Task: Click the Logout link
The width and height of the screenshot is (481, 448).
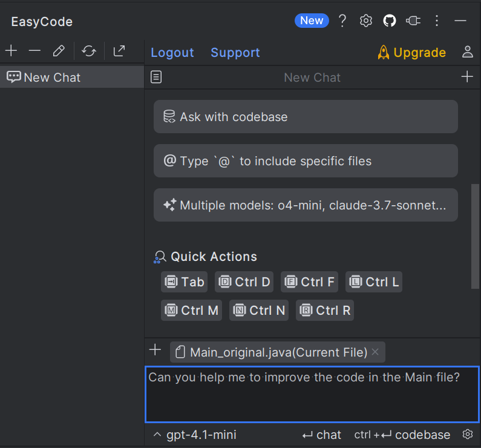Action: (172, 53)
